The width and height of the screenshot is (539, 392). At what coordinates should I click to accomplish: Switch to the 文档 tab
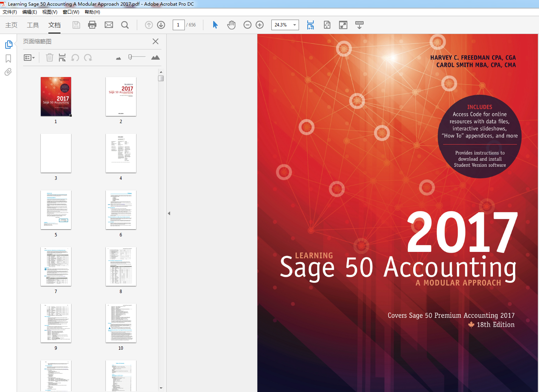(x=54, y=25)
